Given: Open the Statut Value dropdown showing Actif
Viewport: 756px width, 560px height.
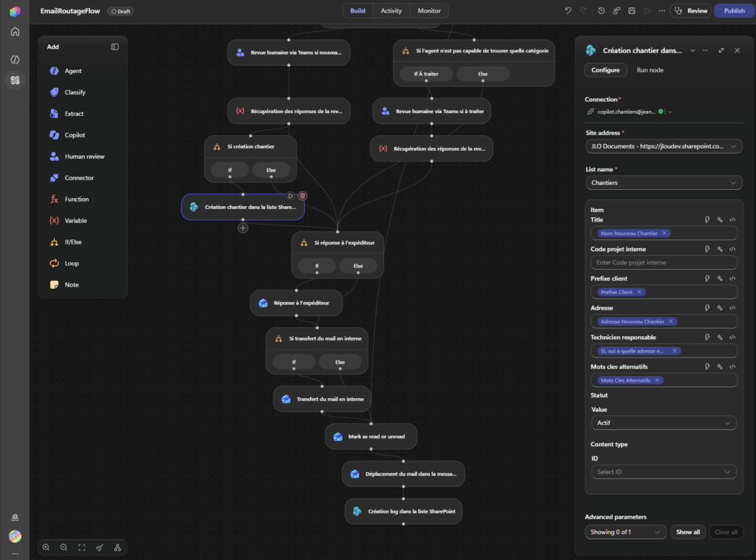Looking at the screenshot, I should tap(664, 423).
